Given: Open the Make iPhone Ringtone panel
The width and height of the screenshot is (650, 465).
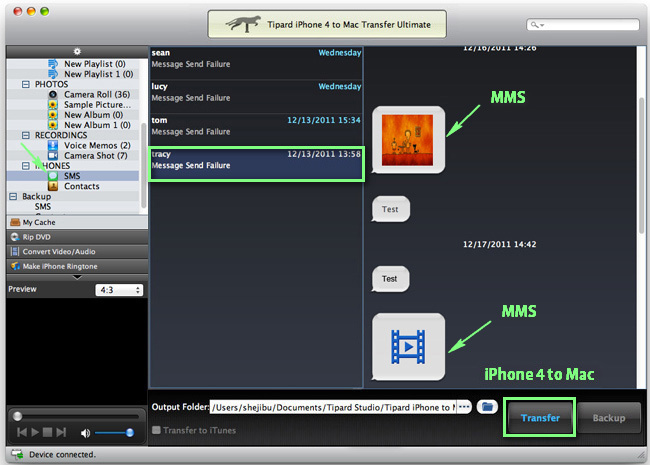Looking at the screenshot, I should pos(77,266).
